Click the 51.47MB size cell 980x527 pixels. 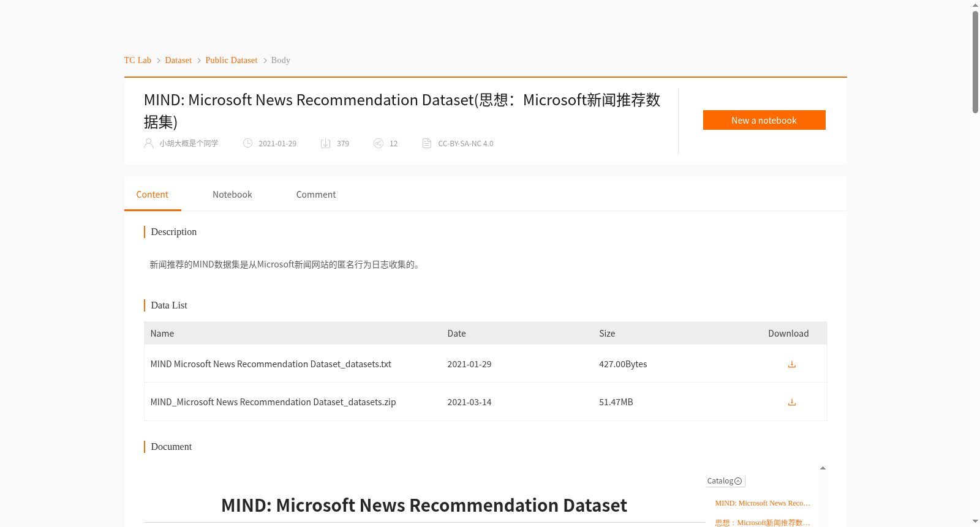(616, 402)
